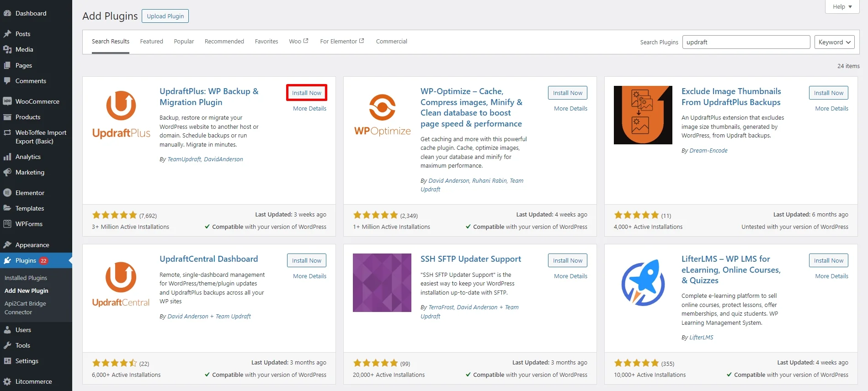This screenshot has height=391, width=868.
Task: Open More Details for LifterLMS
Action: (x=831, y=276)
